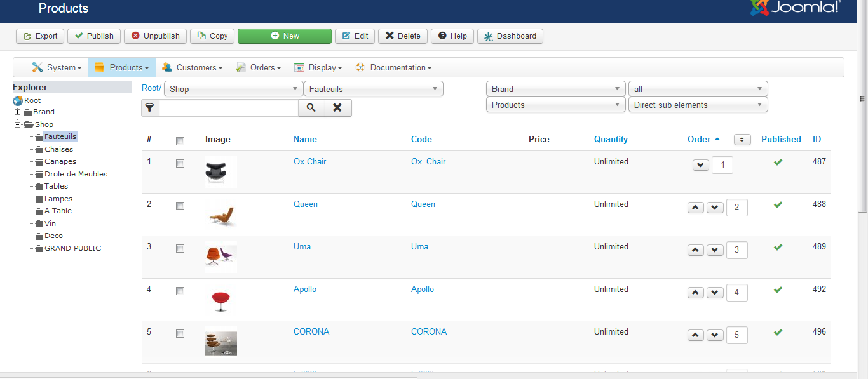
Task: Toggle published checkmark for Queen
Action: [778, 204]
